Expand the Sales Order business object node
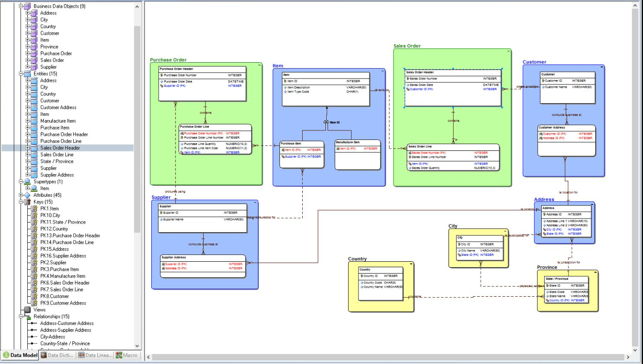This screenshot has width=643, height=364. tap(28, 60)
